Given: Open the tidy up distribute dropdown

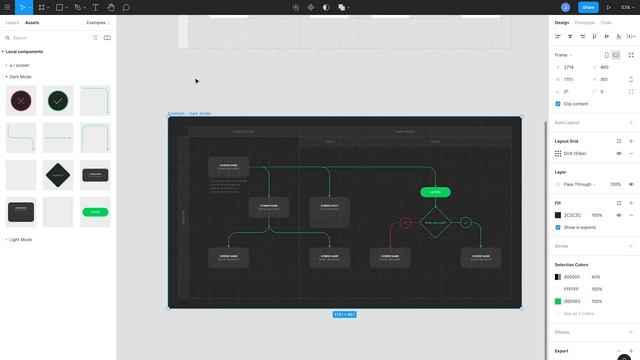Looking at the screenshot, I should 631,36.
